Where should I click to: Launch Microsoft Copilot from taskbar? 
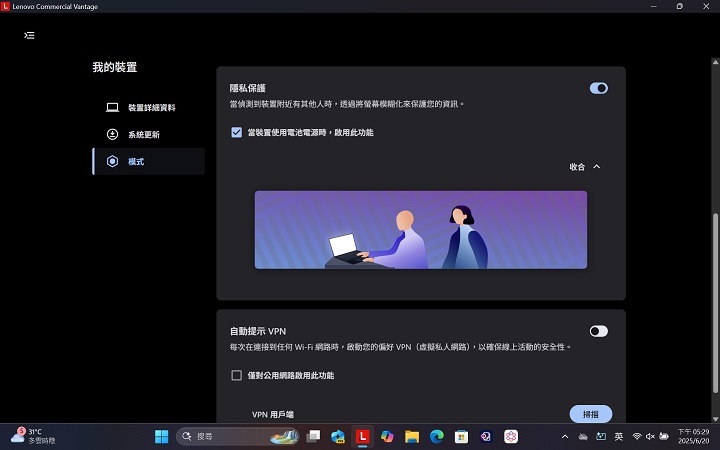pos(387,436)
